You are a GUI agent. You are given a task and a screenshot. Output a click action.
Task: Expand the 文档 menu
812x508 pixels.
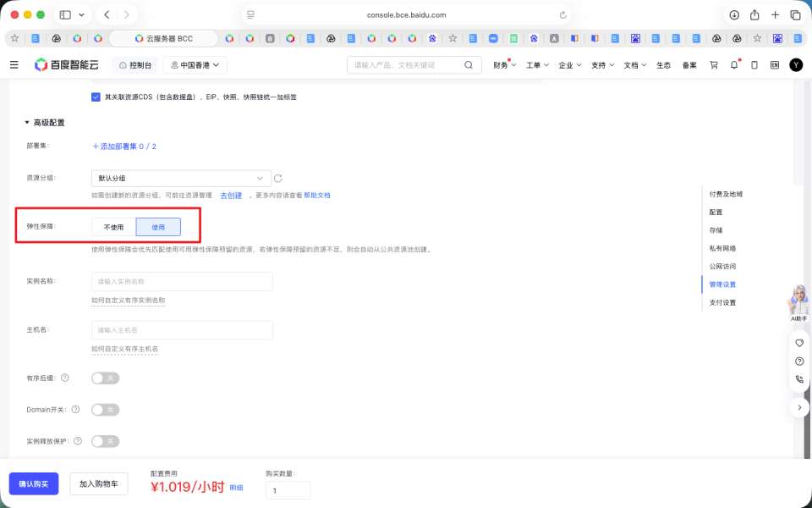(x=635, y=65)
